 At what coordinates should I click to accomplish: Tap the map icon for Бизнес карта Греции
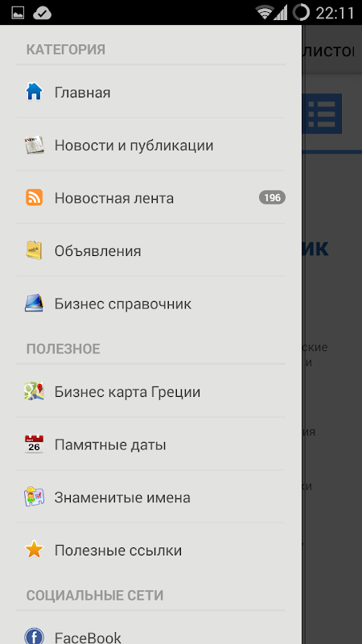pos(34,391)
